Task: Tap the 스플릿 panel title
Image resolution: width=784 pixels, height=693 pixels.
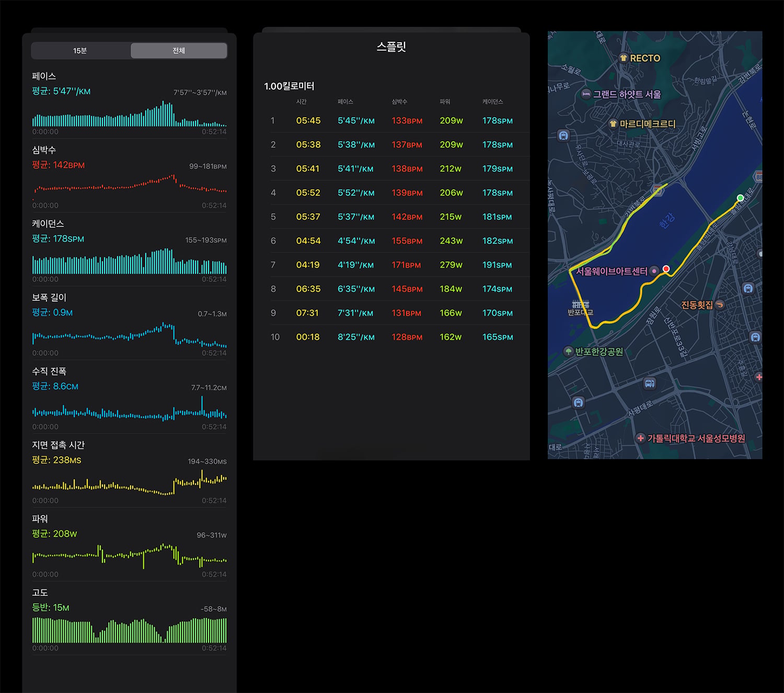Action: [x=391, y=47]
